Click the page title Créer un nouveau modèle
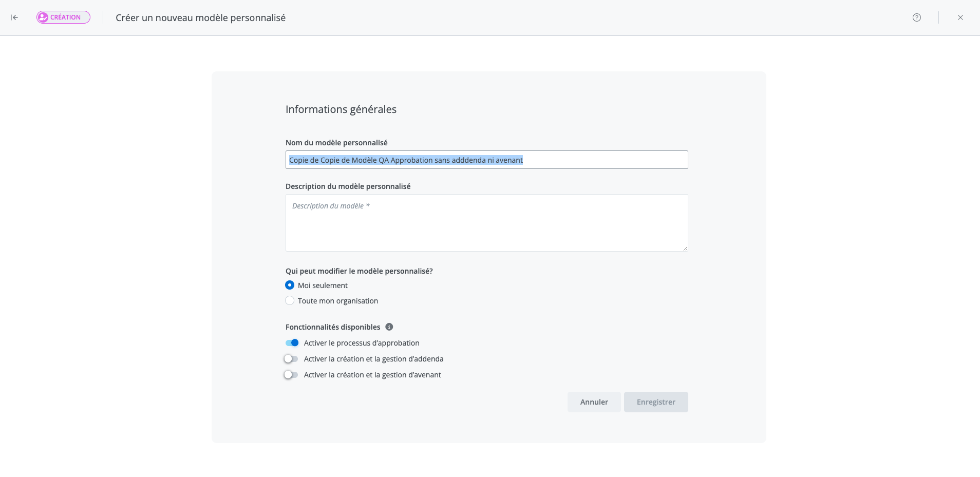980x477 pixels. click(200, 18)
